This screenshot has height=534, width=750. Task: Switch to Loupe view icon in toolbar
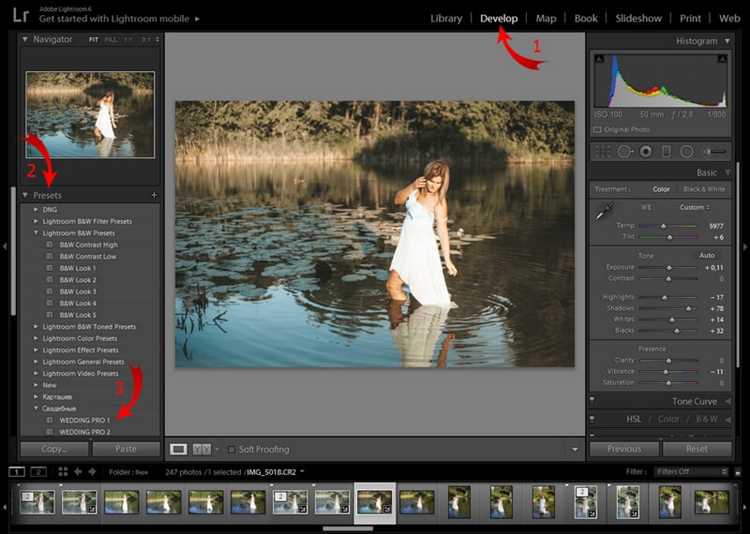178,449
